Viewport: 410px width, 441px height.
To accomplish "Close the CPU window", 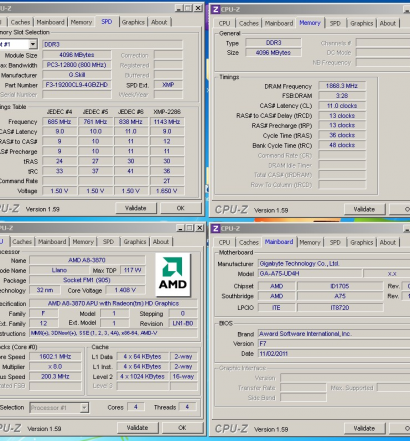I will [x=199, y=228].
